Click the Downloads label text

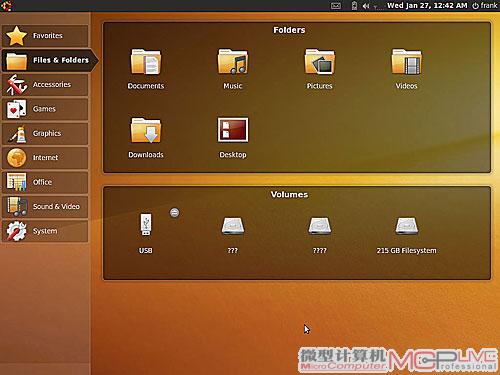146,155
